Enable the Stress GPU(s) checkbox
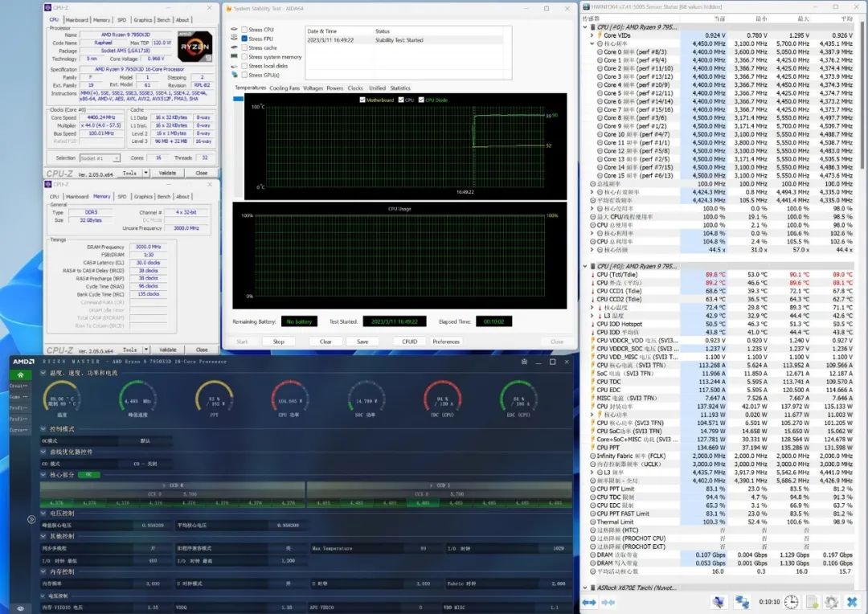This screenshot has height=614, width=868. coord(244,75)
